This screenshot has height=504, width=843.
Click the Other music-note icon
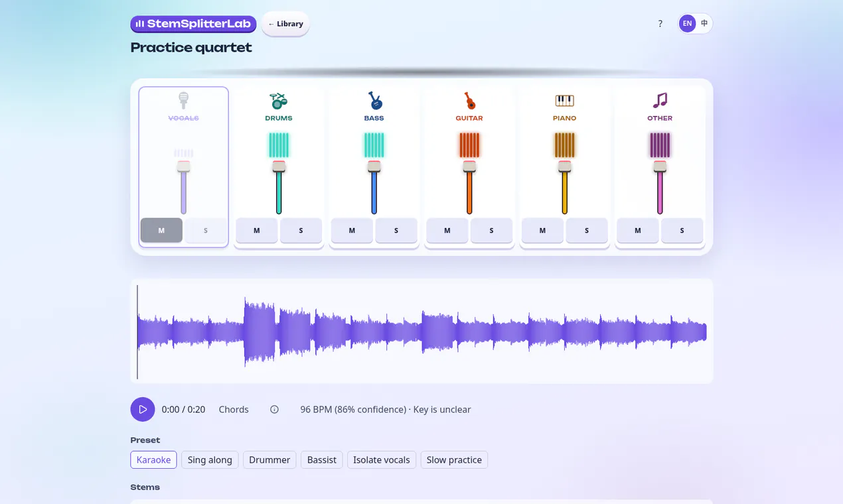pos(660,100)
